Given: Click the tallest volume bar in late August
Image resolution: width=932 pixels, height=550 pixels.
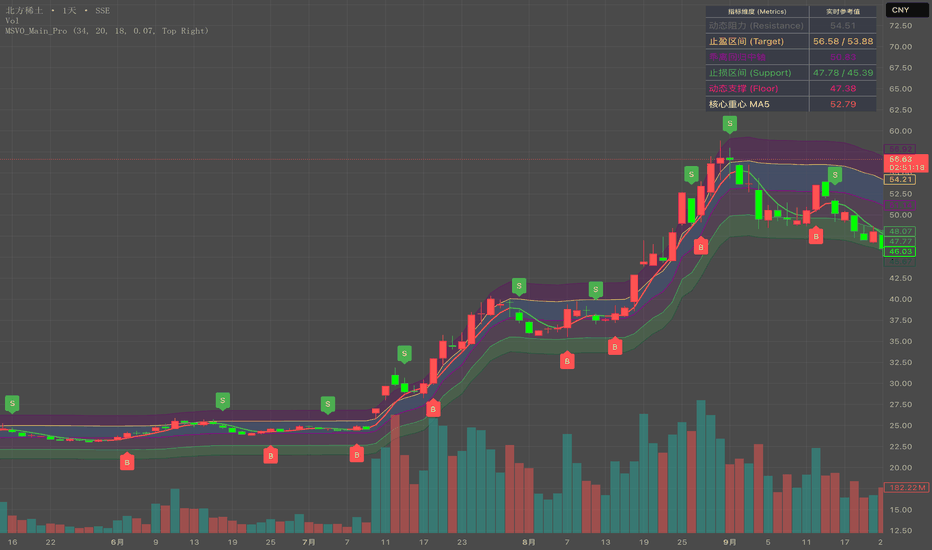Looking at the screenshot, I should [x=701, y=466].
